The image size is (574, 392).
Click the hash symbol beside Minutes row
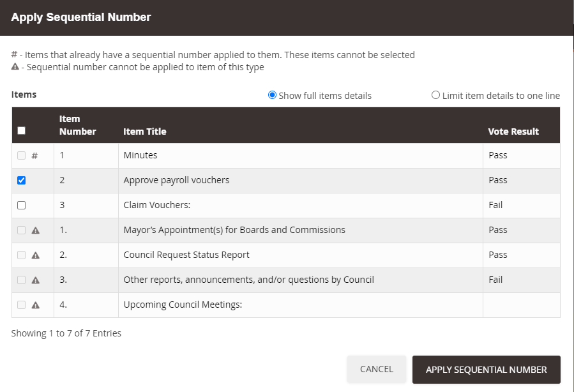pyautogui.click(x=34, y=156)
